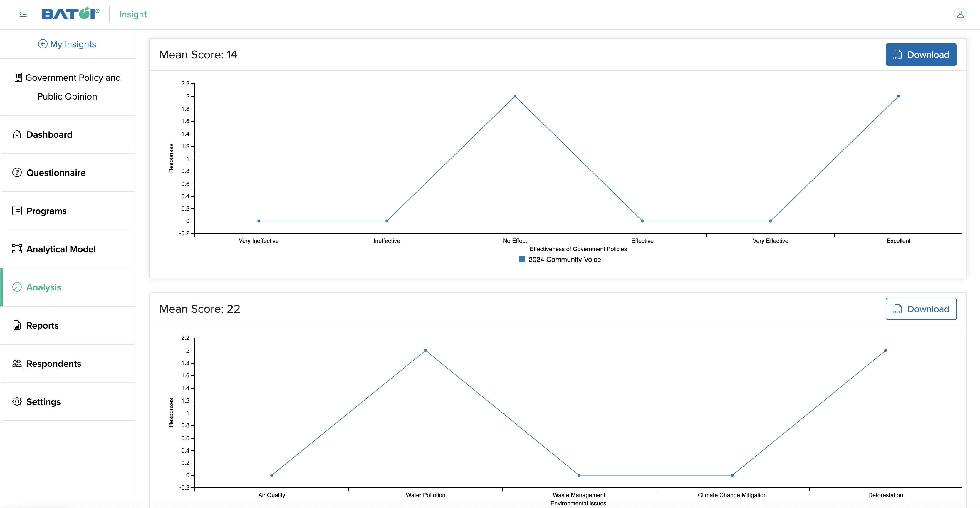Click the Excellent axis label
The height and width of the screenshot is (508, 980).
(x=899, y=241)
